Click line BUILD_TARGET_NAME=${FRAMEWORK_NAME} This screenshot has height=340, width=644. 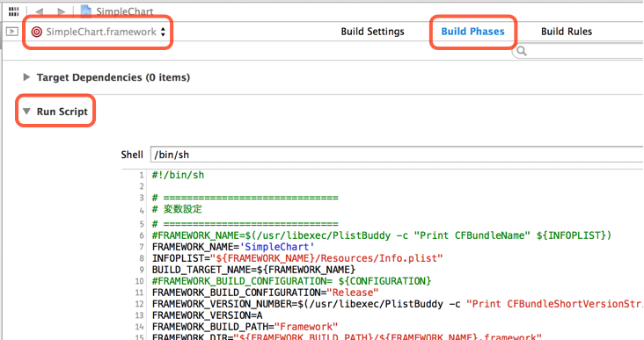[253, 270]
